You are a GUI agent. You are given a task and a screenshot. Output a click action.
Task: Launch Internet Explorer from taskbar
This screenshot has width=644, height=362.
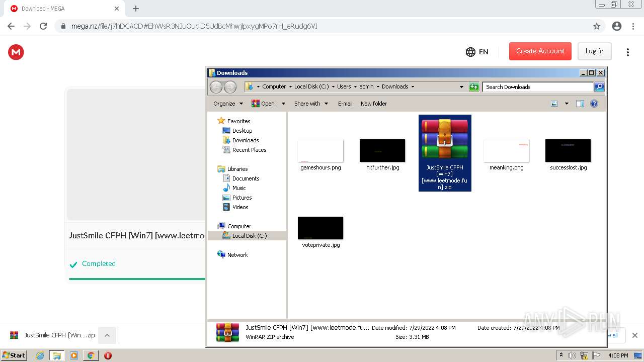pyautogui.click(x=40, y=355)
